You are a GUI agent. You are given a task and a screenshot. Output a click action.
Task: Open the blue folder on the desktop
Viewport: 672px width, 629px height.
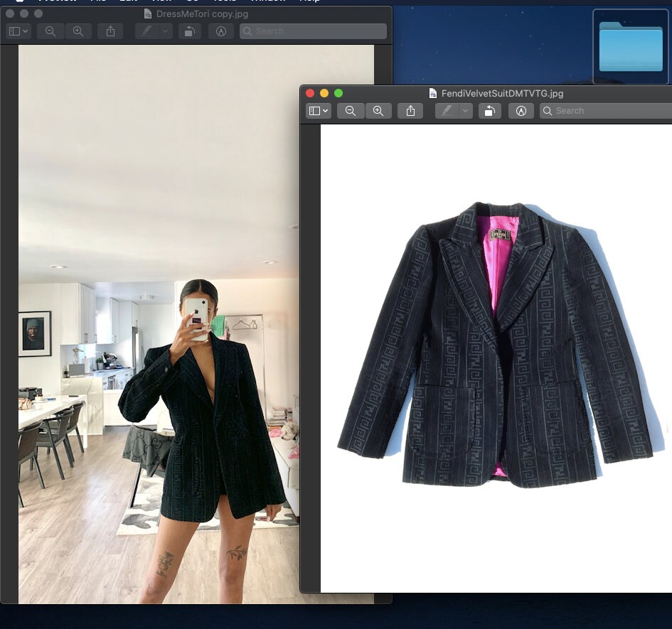click(630, 46)
